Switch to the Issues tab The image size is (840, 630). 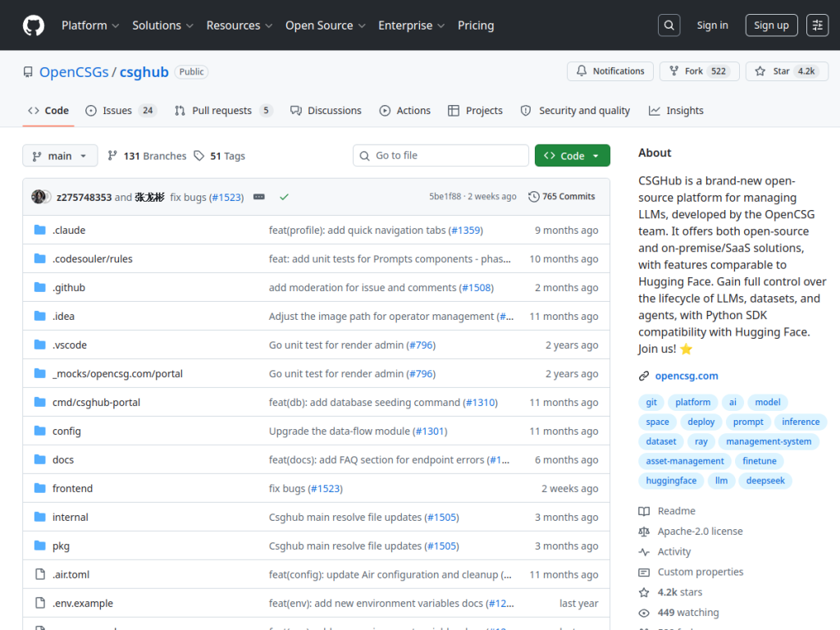click(121, 111)
